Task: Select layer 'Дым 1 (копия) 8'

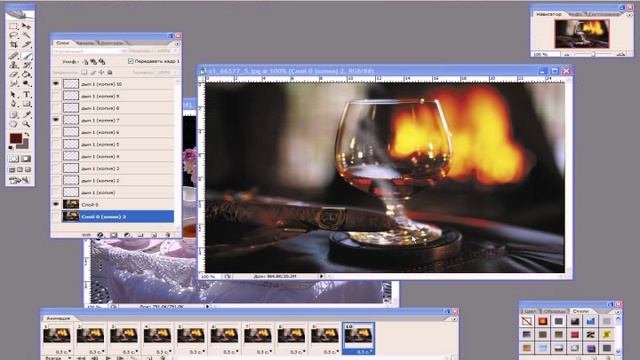Action: [118, 108]
